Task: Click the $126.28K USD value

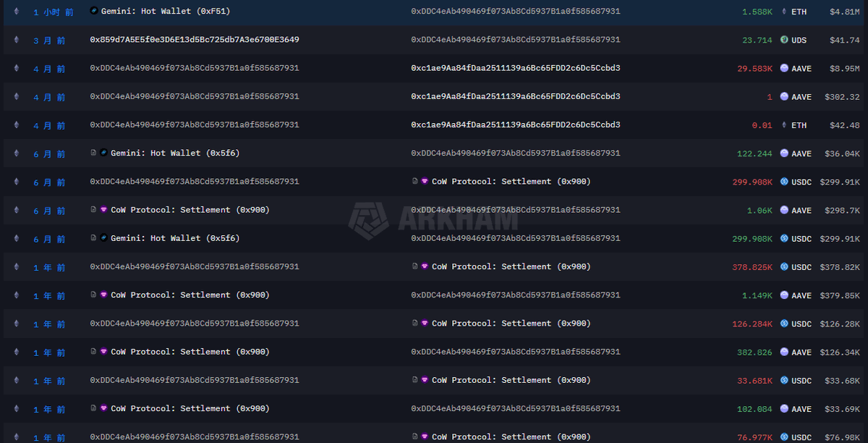Action: (841, 324)
